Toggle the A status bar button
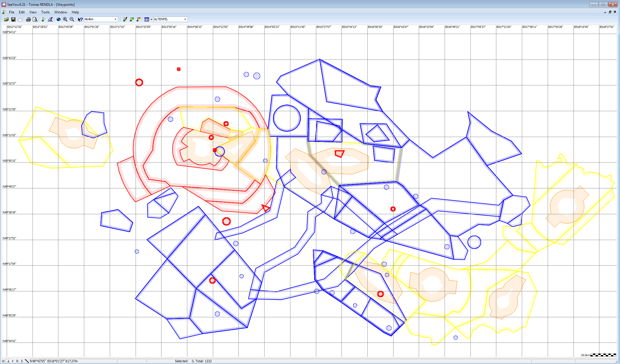 [8, 361]
